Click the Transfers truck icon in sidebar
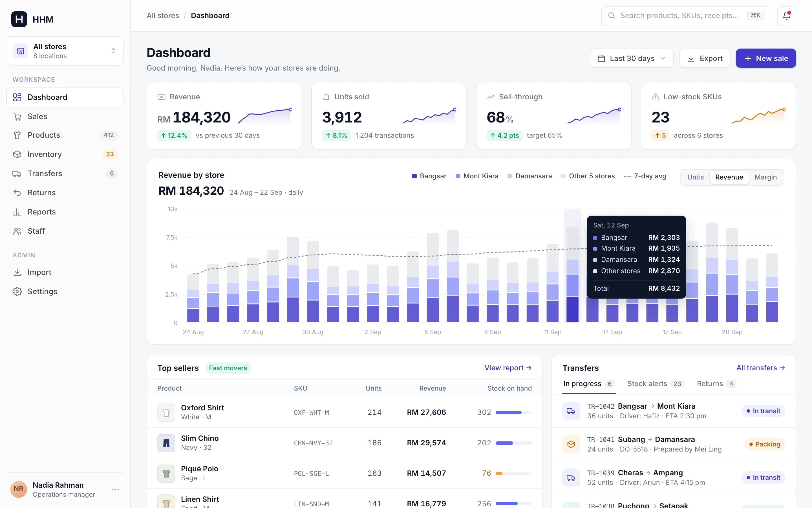Image resolution: width=812 pixels, height=508 pixels. [17, 173]
